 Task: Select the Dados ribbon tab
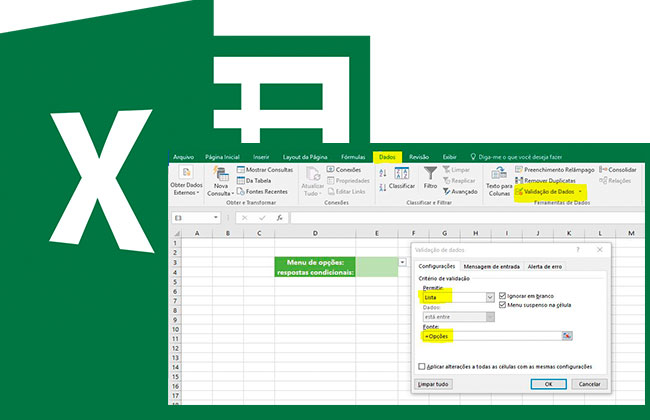click(387, 157)
